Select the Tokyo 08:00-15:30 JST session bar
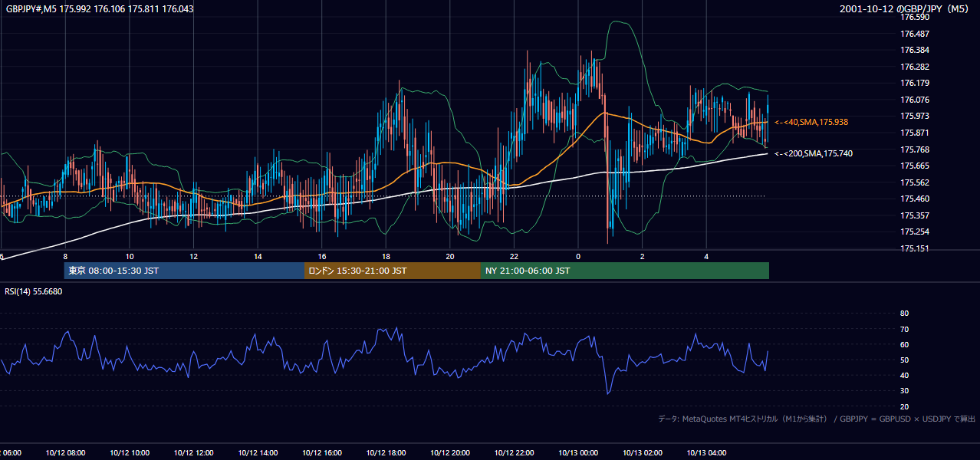This screenshot has height=460, width=980. point(184,271)
